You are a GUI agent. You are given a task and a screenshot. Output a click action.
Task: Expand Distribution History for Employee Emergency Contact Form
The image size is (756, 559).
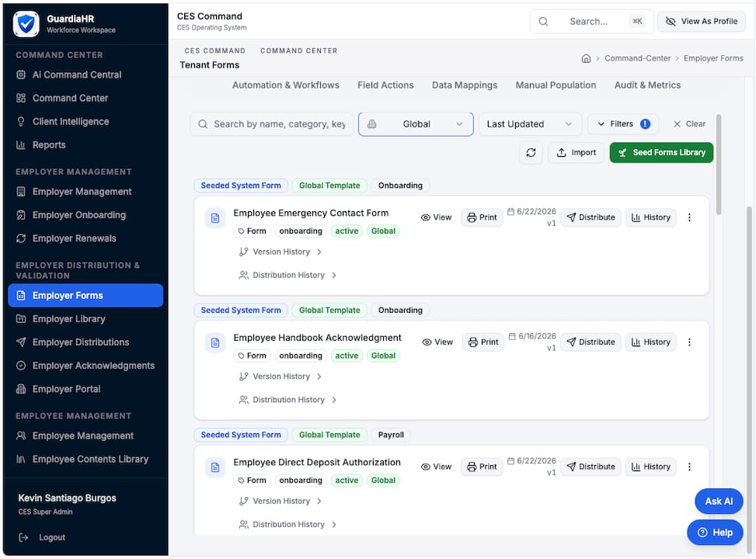(287, 275)
